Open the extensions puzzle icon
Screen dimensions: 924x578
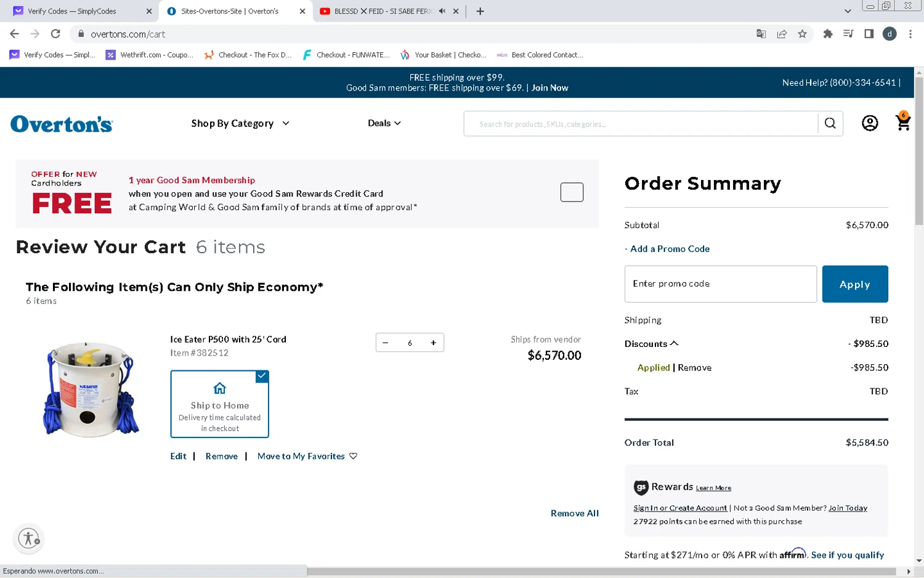point(828,34)
